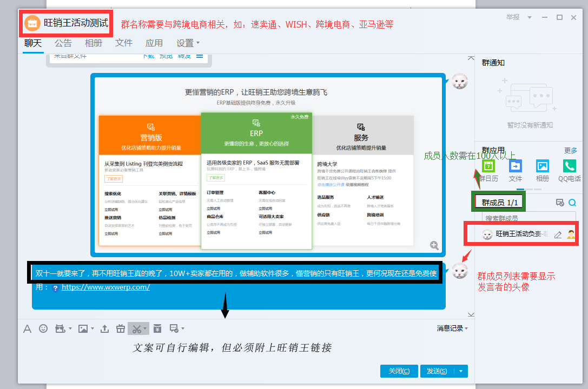This screenshot has height=389, width=588.
Task: Open the font style (A) tool
Action: [27, 329]
